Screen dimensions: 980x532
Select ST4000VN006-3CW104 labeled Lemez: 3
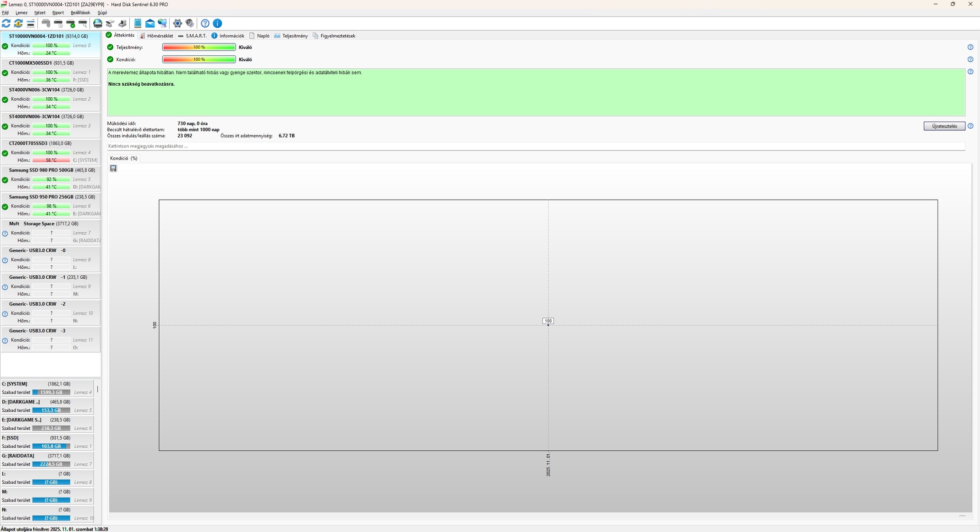pos(50,125)
